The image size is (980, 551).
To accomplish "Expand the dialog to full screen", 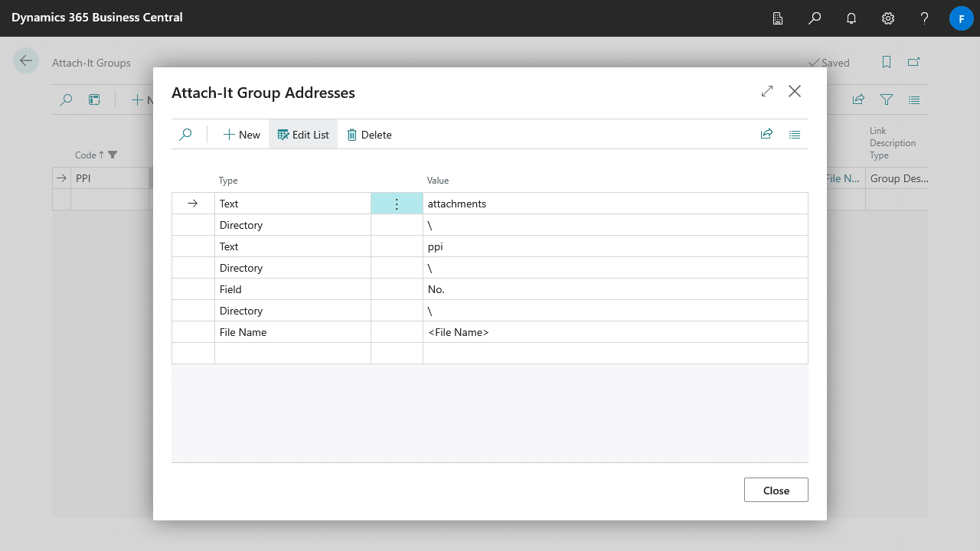I will (767, 92).
